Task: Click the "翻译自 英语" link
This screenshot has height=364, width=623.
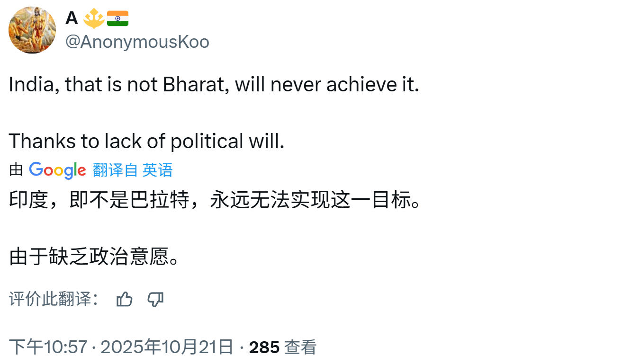Action: pyautogui.click(x=133, y=170)
